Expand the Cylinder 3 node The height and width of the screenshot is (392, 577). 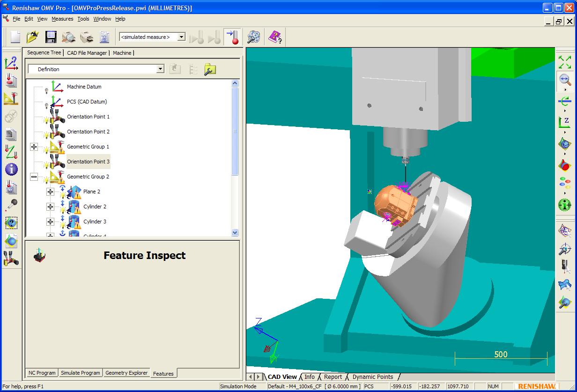(50, 222)
